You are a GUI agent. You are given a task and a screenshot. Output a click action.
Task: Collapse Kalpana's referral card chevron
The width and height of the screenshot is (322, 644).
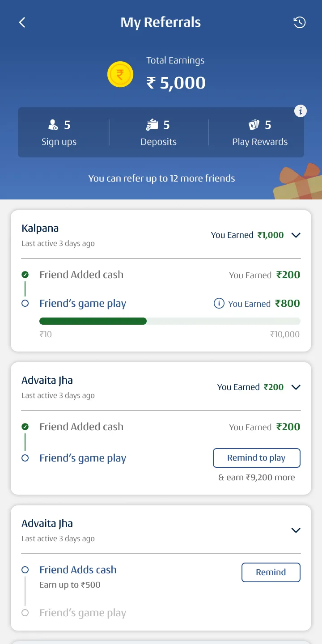pos(296,235)
